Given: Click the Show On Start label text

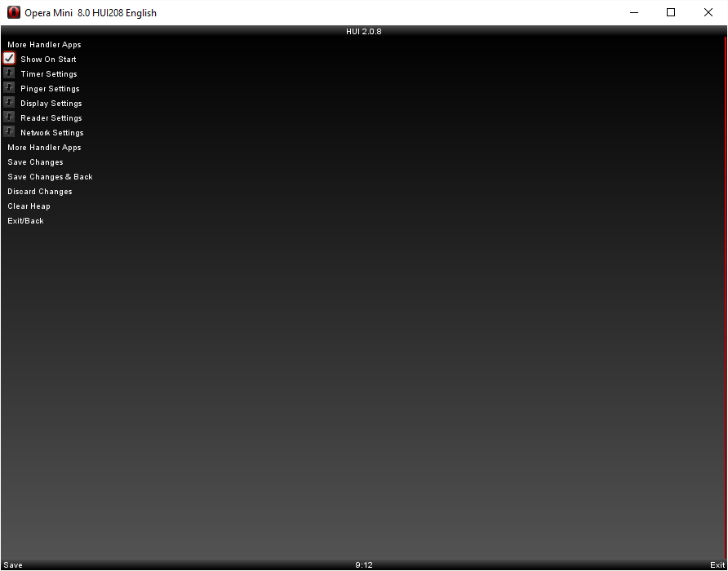Looking at the screenshot, I should click(x=48, y=60).
